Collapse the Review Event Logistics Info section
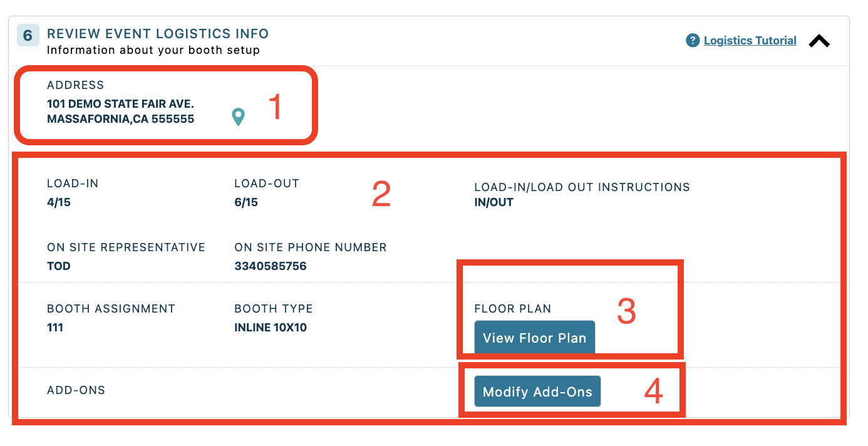Viewport: 868px width, 446px height. (x=819, y=39)
